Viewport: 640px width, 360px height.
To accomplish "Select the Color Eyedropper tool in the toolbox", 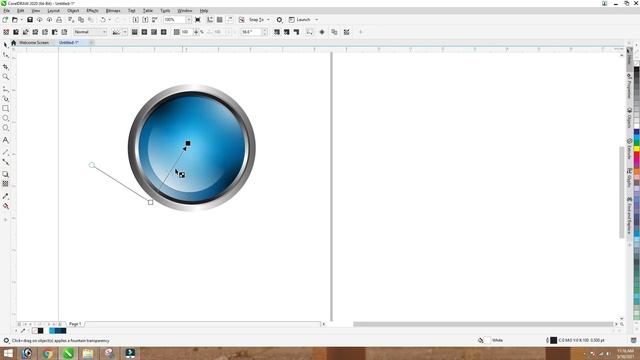I will tap(5, 196).
